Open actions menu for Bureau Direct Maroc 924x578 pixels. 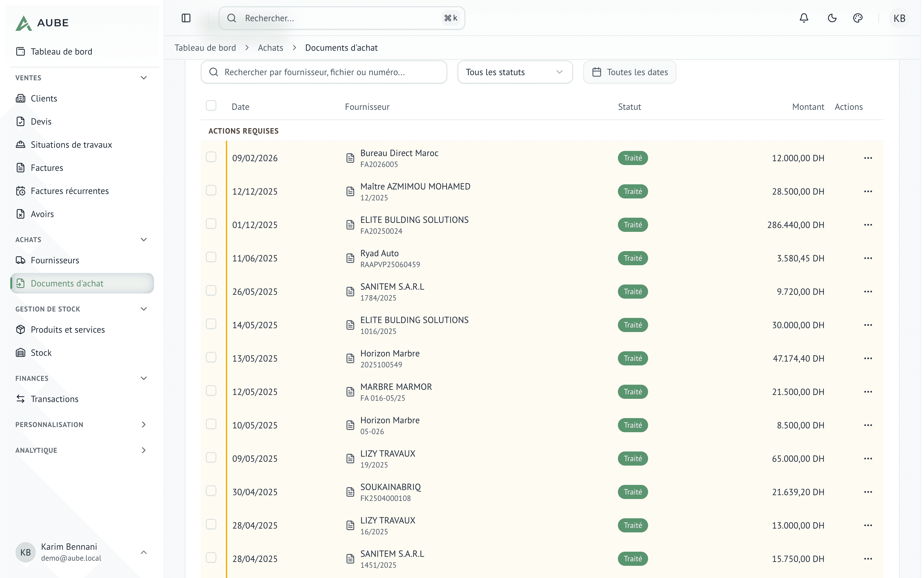(x=868, y=158)
